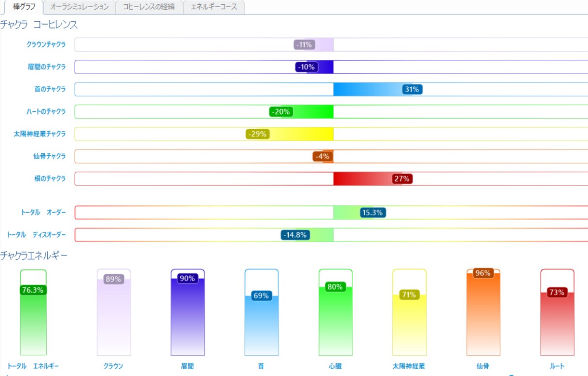
Task: Click the チャクラエネルギー heading
Action: (x=34, y=255)
